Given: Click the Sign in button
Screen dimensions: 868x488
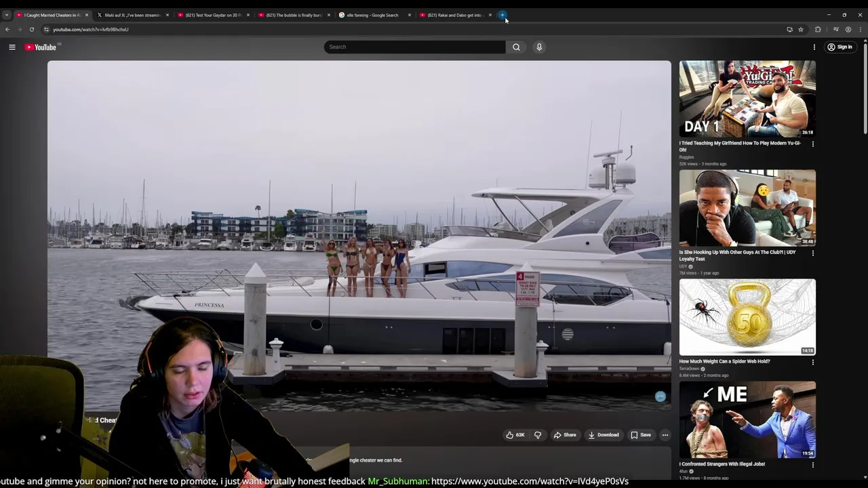Looking at the screenshot, I should click(x=840, y=47).
